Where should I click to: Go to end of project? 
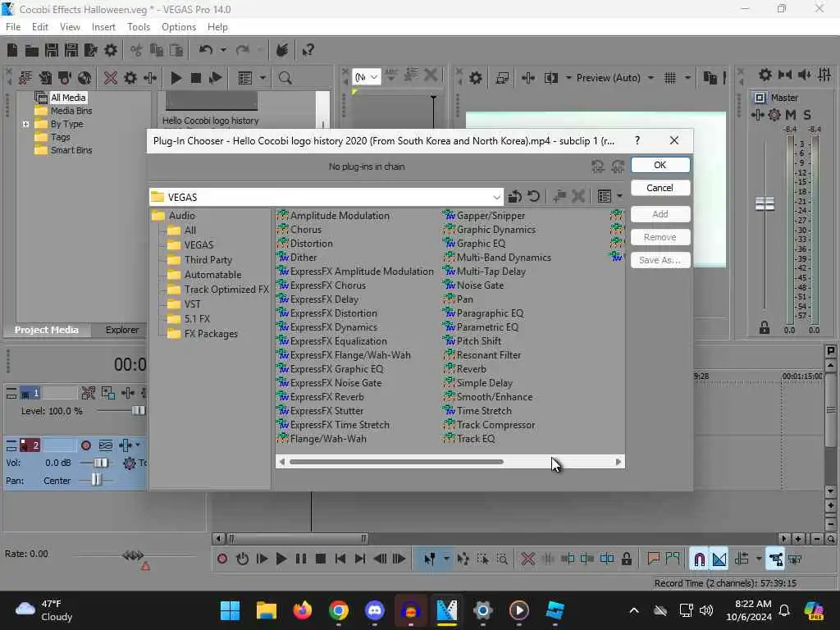coord(360,559)
